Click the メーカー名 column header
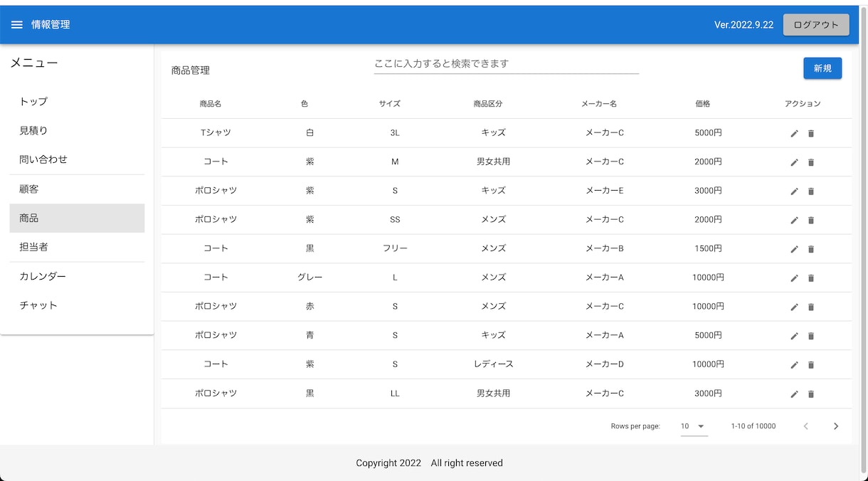Screen dimensions: 868x481 pos(599,104)
